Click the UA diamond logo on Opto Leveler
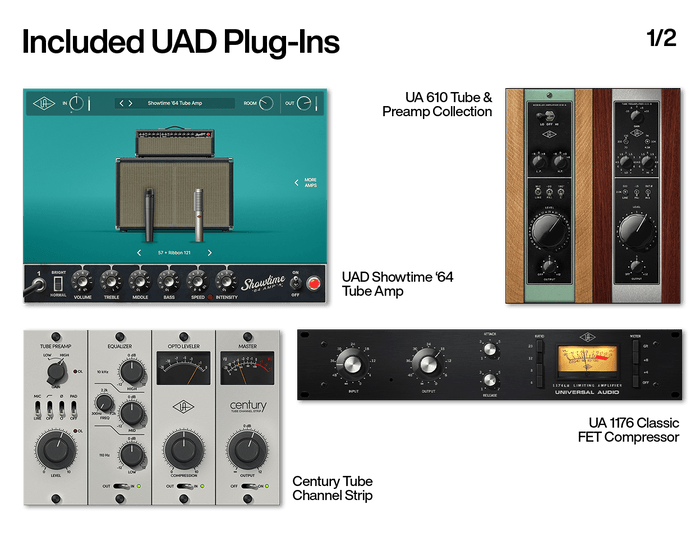The height and width of the screenshot is (550, 700). pos(183,407)
